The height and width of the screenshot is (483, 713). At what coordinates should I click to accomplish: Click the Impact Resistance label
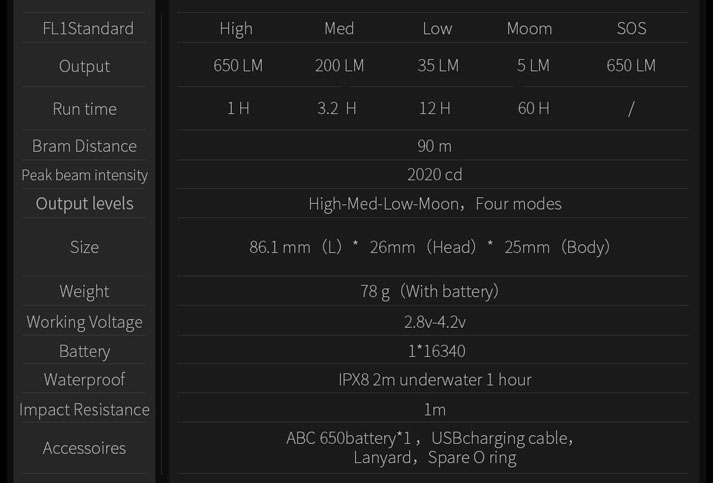click(85, 410)
